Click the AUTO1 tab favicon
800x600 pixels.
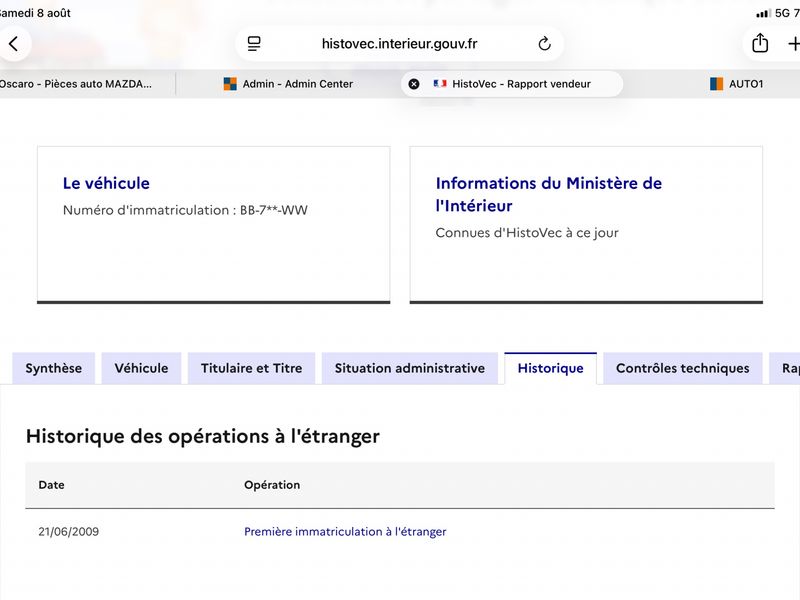pyautogui.click(x=716, y=84)
